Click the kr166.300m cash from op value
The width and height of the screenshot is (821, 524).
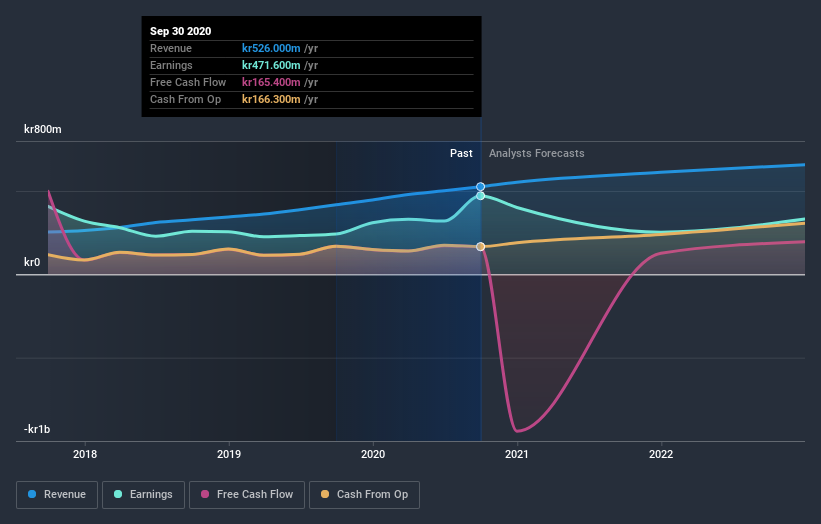tap(271, 99)
